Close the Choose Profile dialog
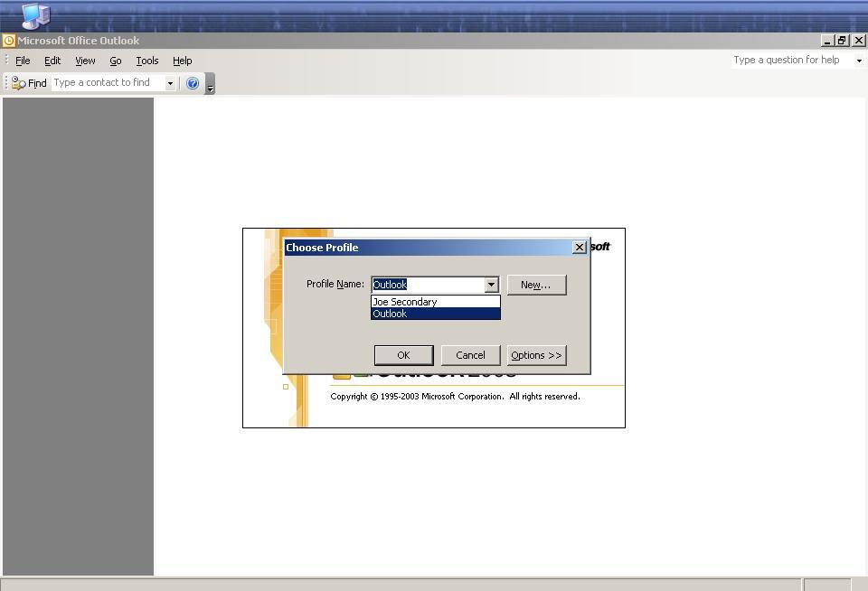 579,248
